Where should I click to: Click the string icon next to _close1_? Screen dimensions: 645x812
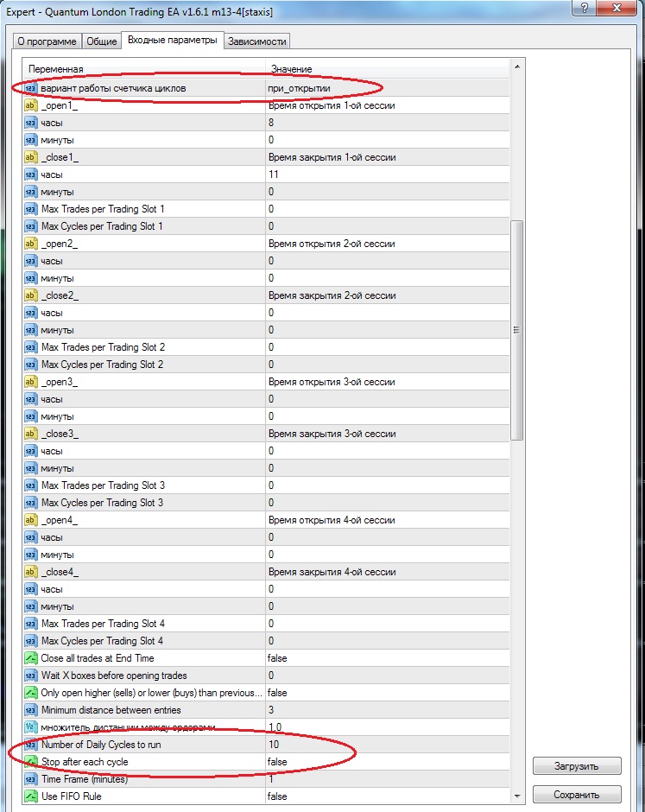[x=31, y=157]
